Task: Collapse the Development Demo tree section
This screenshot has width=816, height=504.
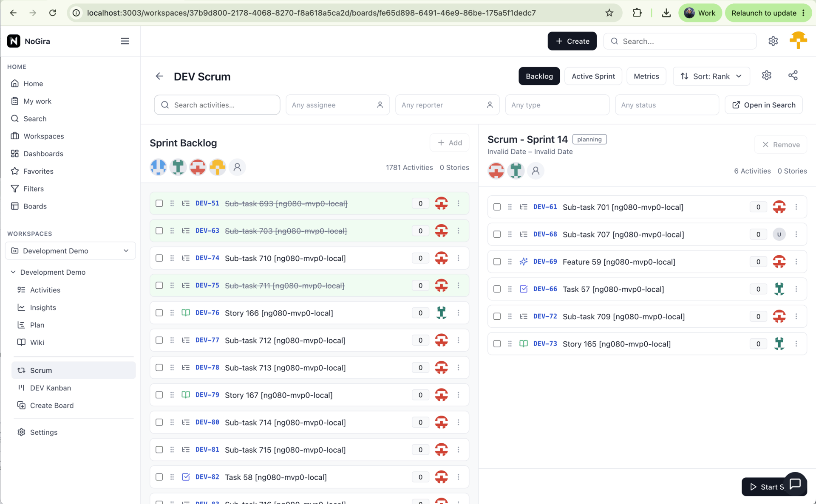Action: (x=13, y=272)
